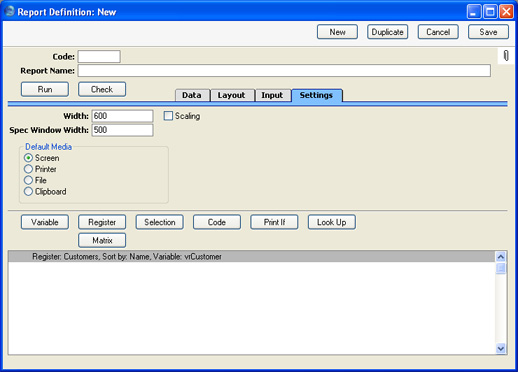Screen dimensions: 518x372
Task: Open the Settings tab
Action: [317, 95]
